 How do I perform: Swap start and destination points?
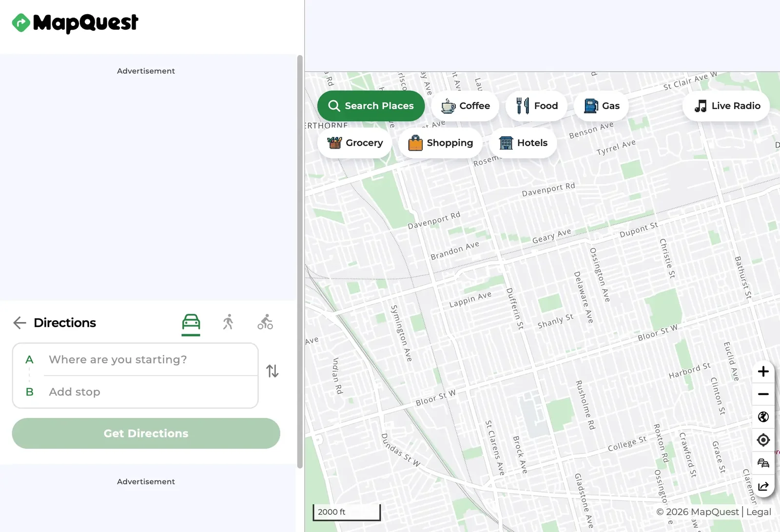click(273, 371)
